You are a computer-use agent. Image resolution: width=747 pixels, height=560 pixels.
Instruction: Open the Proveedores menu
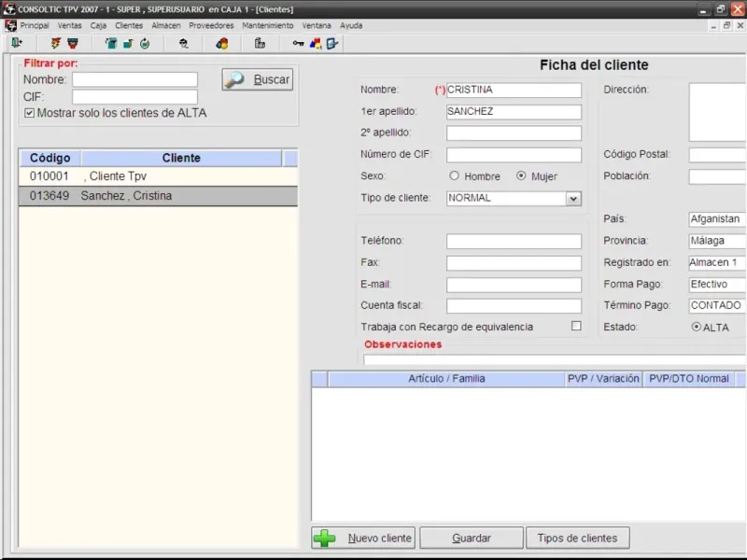click(211, 26)
